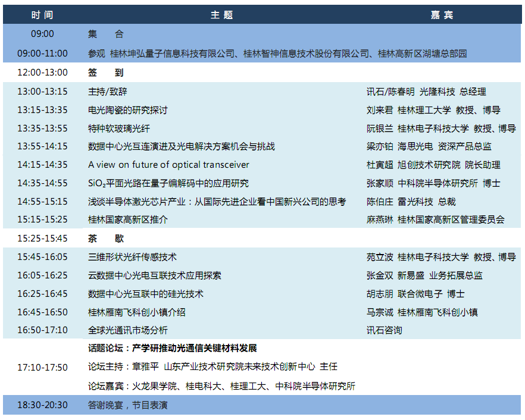Select the topic 数据中心光互联中的硅光技术
Viewport: 525px width, 420px height.
coord(146,294)
